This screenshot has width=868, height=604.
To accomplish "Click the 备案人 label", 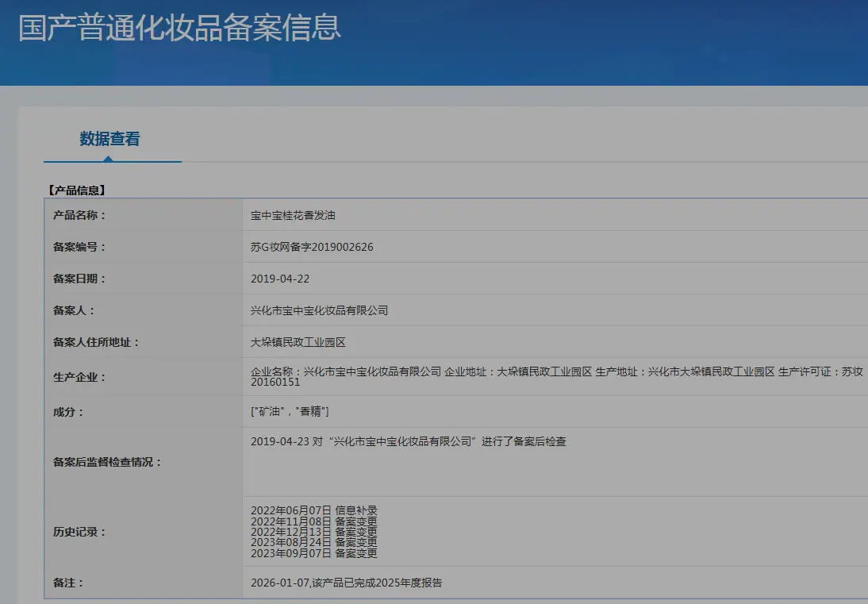I will 74,310.
